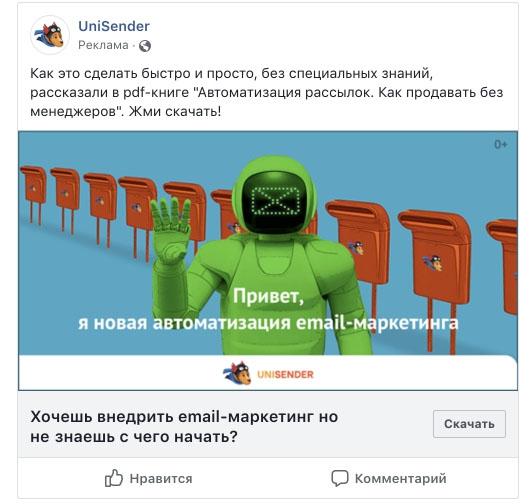Viewport: 531px width, 504px height.
Task: Click the speech bubble comment icon
Action: [x=340, y=478]
